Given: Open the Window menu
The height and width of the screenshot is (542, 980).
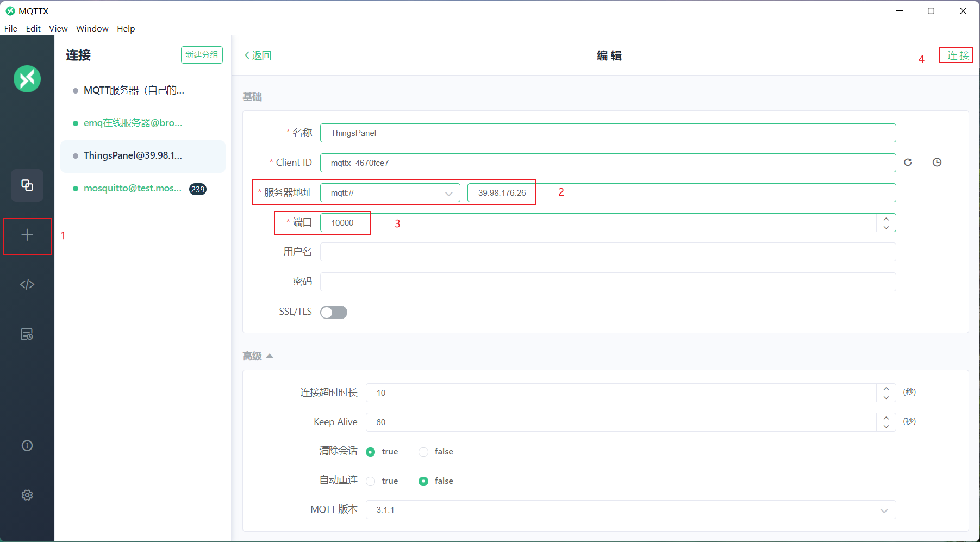Looking at the screenshot, I should [92, 28].
